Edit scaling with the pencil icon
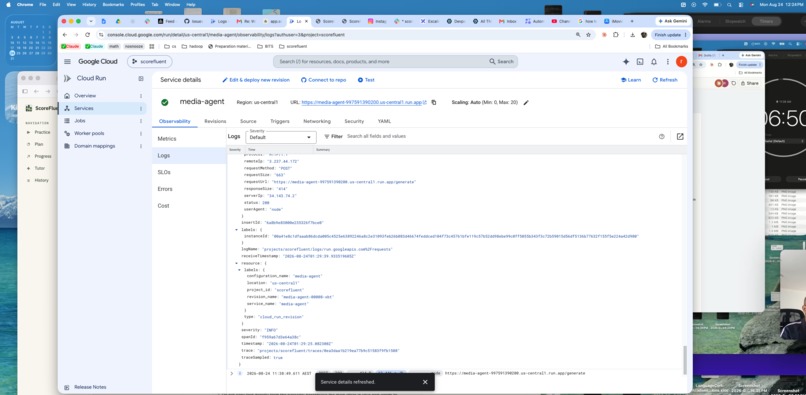 526,102
